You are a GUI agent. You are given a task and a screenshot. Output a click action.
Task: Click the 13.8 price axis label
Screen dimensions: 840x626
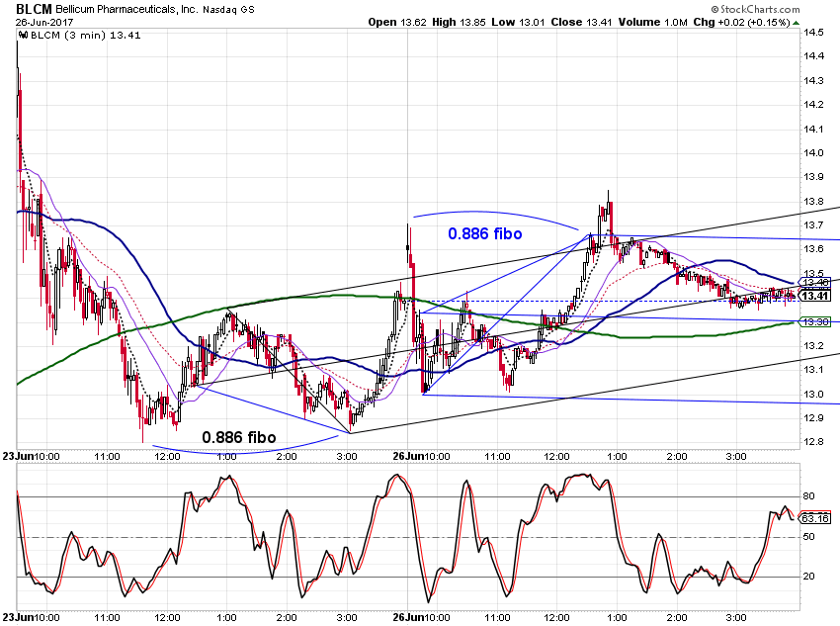[x=813, y=201]
